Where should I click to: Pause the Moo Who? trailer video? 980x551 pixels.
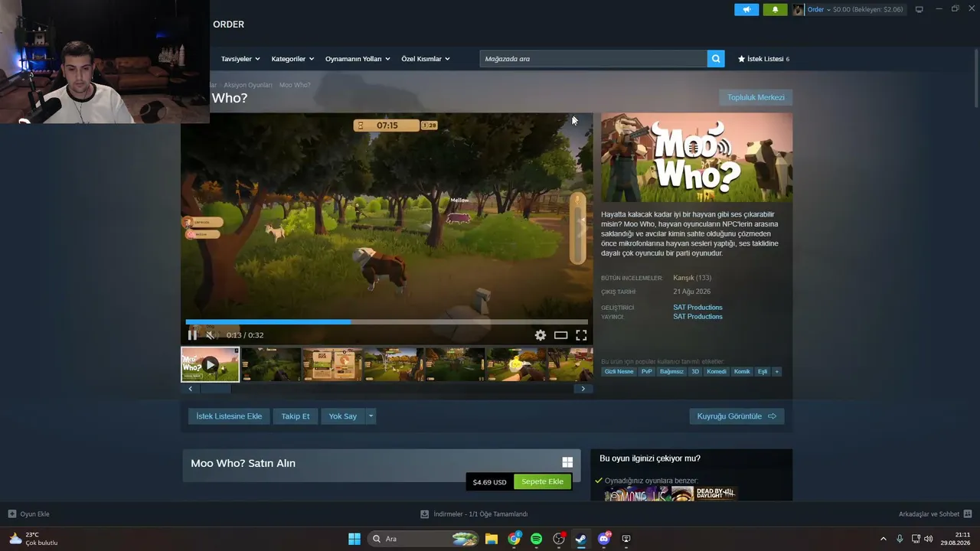click(192, 335)
